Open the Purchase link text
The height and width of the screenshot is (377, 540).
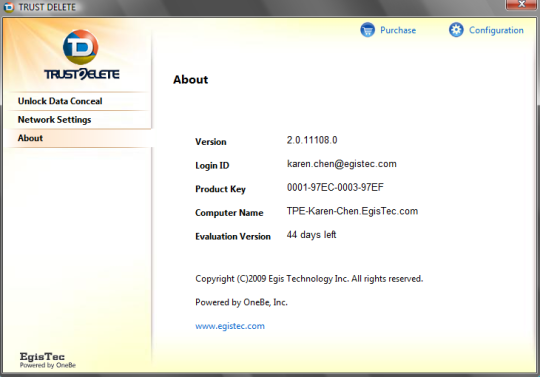click(x=398, y=30)
